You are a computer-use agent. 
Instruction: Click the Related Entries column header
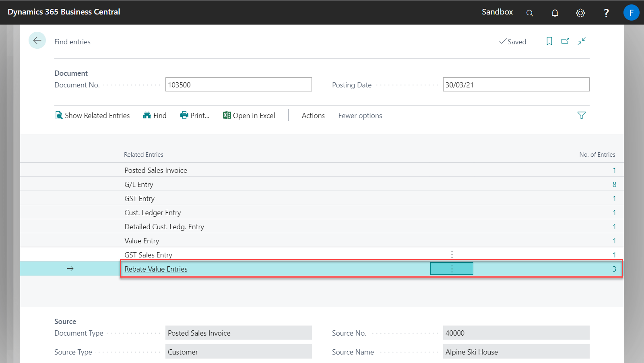point(144,155)
